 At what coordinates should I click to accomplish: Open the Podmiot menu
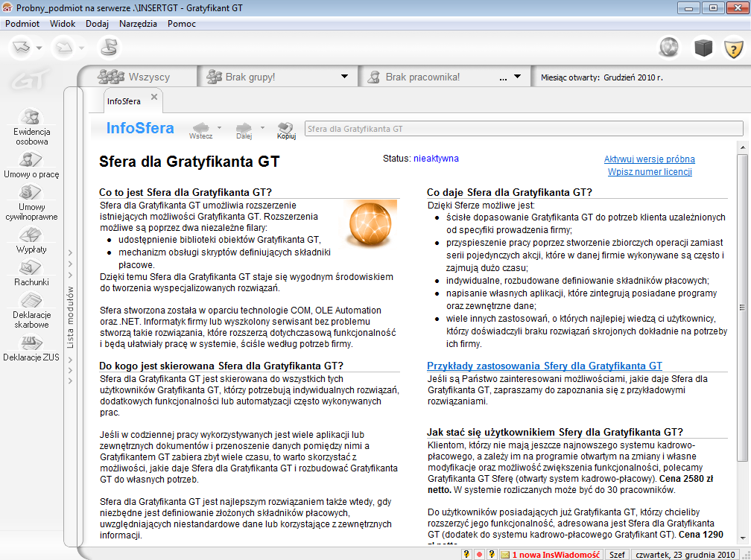[x=22, y=24]
